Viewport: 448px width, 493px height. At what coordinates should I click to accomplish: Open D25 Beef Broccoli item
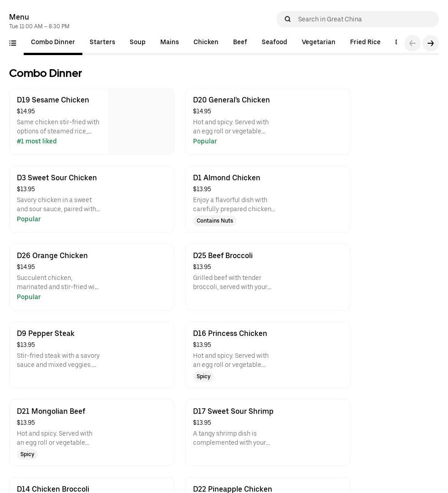223,256
